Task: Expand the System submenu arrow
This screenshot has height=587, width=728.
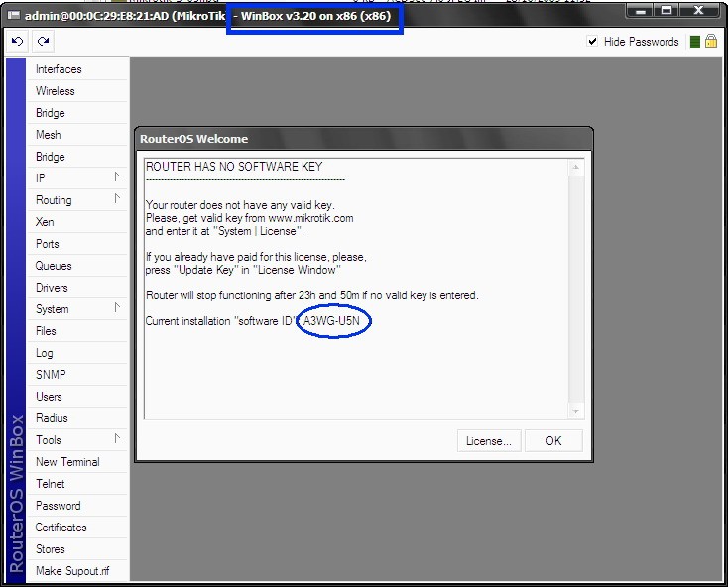Action: point(117,307)
